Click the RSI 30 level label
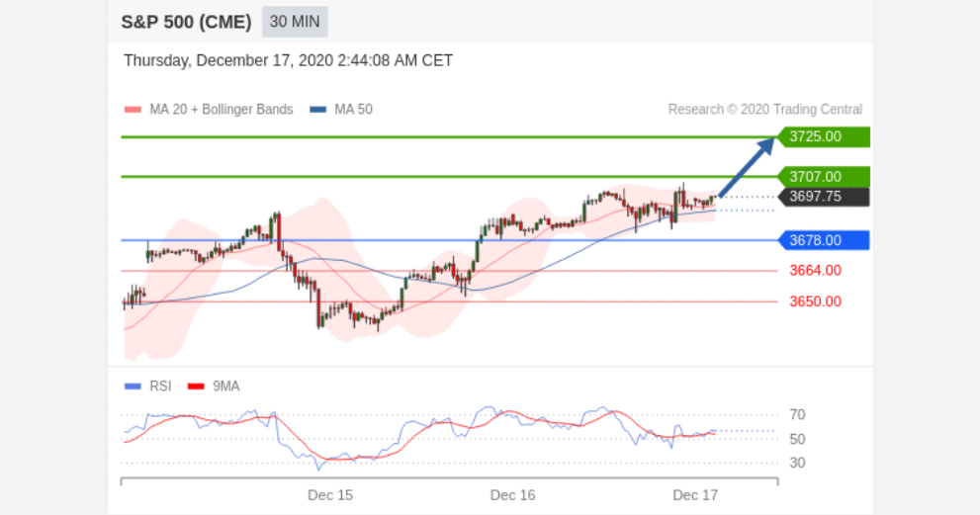The height and width of the screenshot is (515, 980). (x=797, y=463)
